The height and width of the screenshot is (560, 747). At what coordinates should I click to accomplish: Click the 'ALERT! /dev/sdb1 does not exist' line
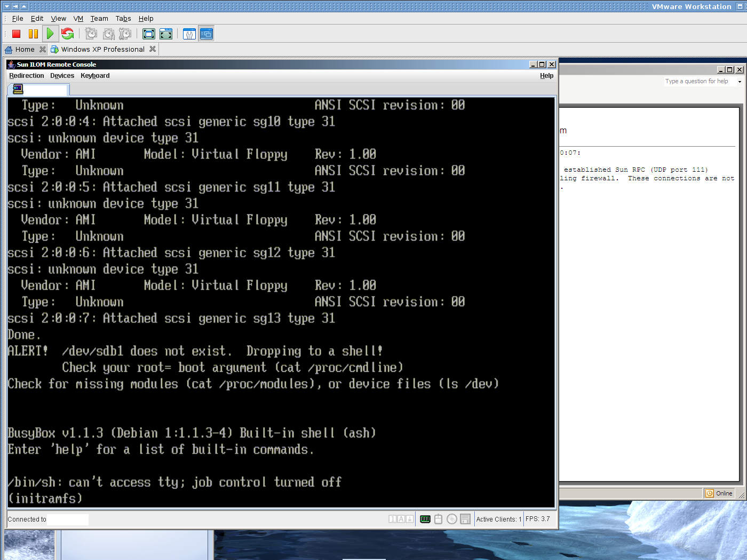195,351
